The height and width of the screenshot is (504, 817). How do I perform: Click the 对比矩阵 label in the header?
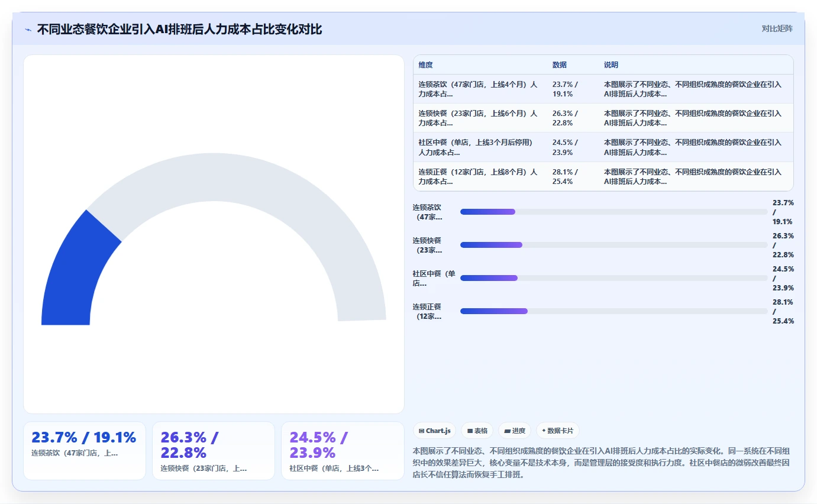pos(777,28)
